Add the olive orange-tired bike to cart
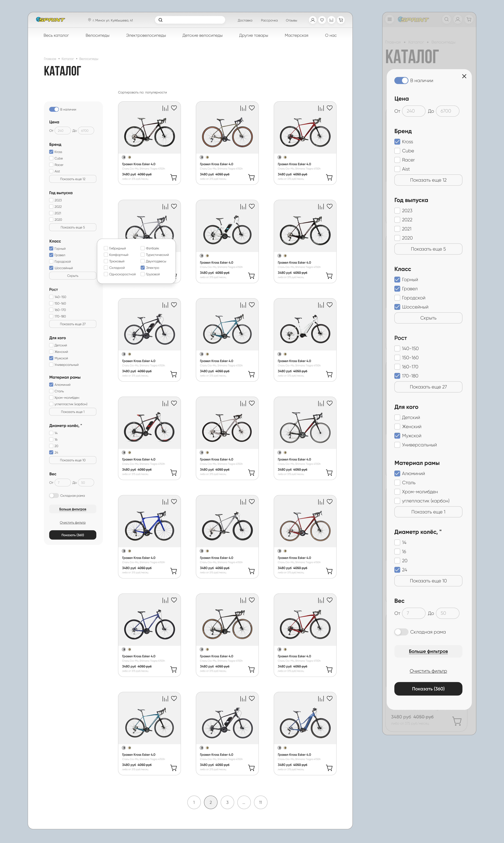 point(251,177)
